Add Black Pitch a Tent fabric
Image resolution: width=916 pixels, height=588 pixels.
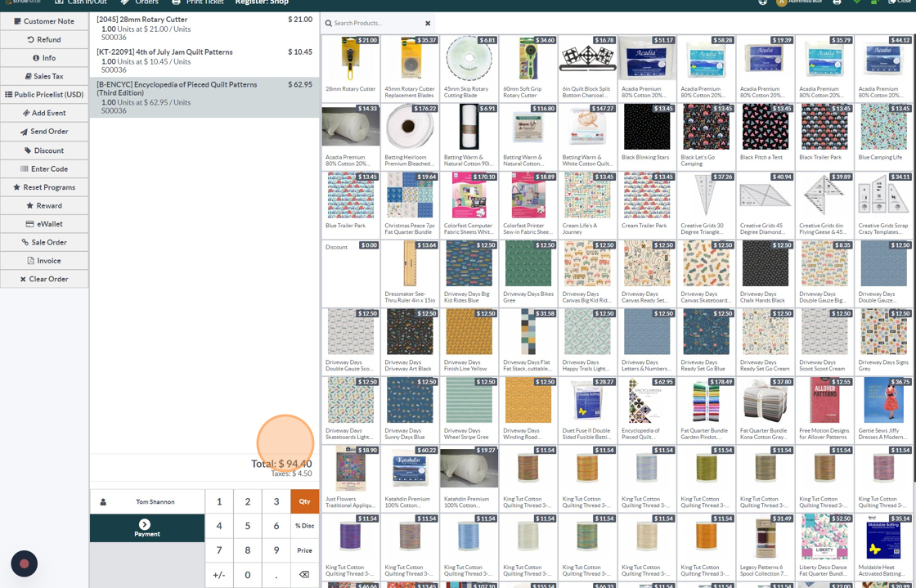coord(765,137)
